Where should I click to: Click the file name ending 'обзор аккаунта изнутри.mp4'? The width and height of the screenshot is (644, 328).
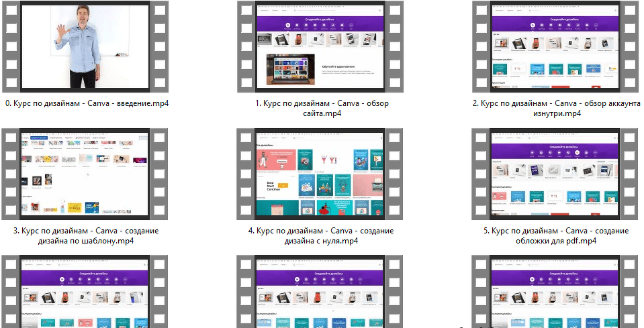point(557,109)
